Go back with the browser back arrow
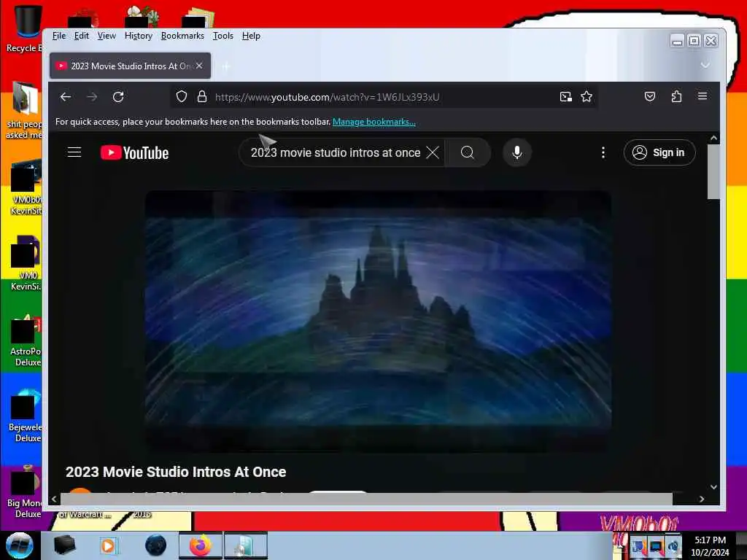This screenshot has width=747, height=560. tap(65, 97)
